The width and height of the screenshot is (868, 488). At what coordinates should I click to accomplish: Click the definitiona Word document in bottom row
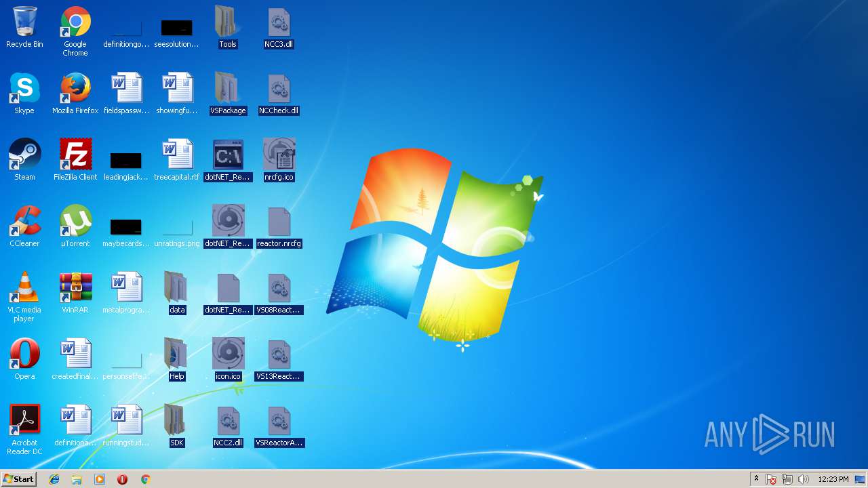pos(75,426)
